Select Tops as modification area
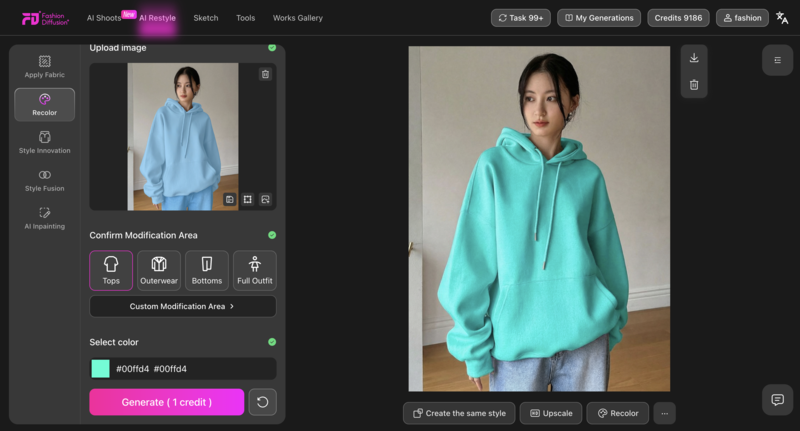Screen dimensions: 800x431 (x=111, y=270)
